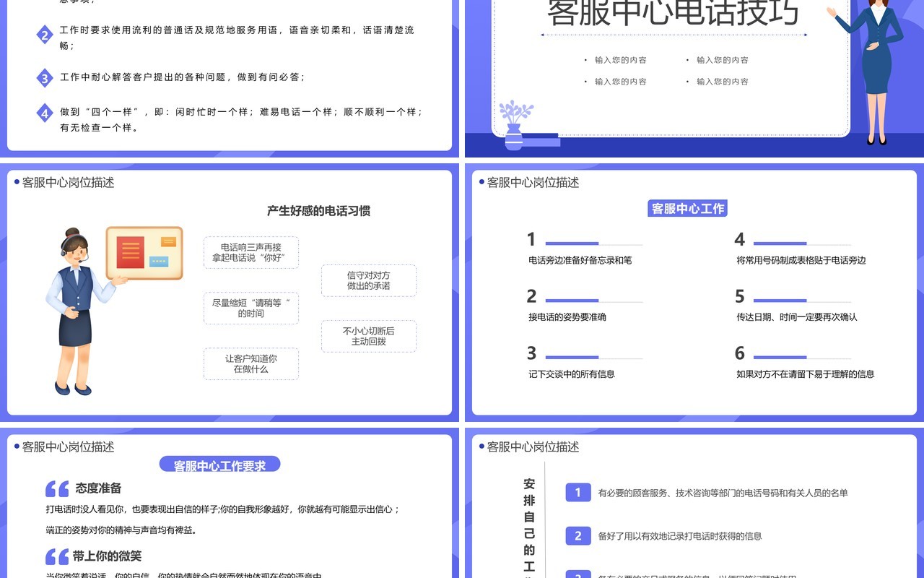Click the text 传达日期、时间一定要再次确认
This screenshot has width=924, height=578.
[x=796, y=317]
